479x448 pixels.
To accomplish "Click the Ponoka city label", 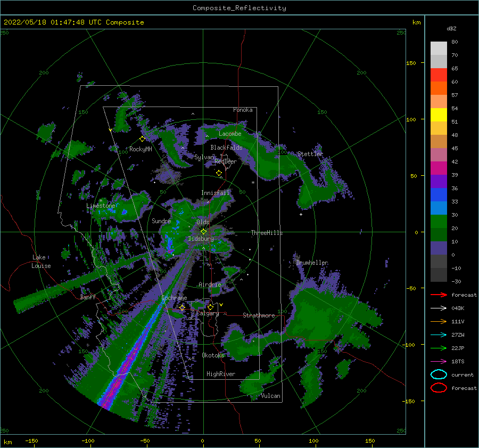I will point(243,110).
